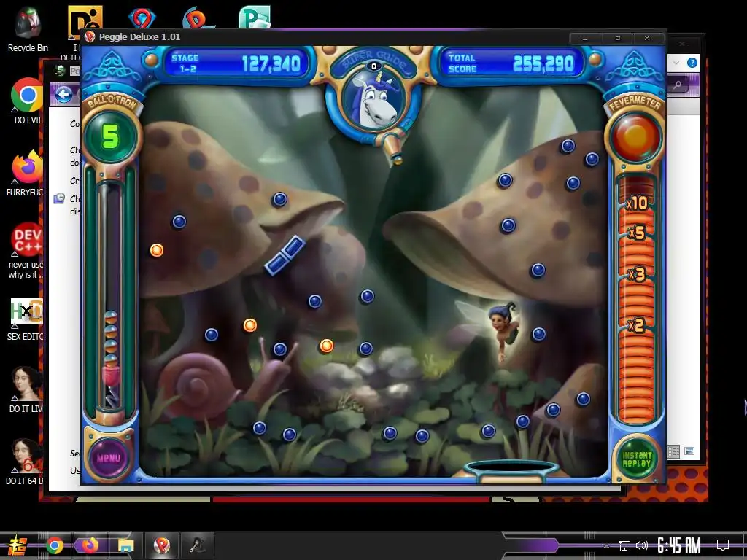Click the stage score 127,340
Screen dimensions: 747x560
tap(271, 64)
